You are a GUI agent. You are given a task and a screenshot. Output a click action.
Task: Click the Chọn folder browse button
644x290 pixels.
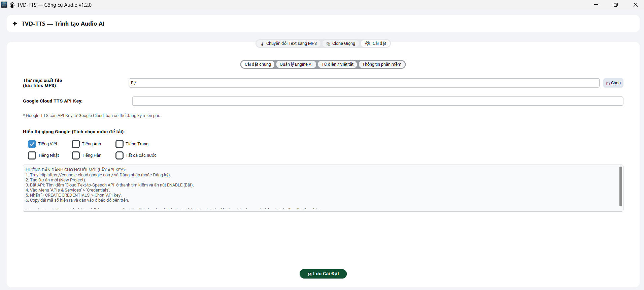(613, 83)
